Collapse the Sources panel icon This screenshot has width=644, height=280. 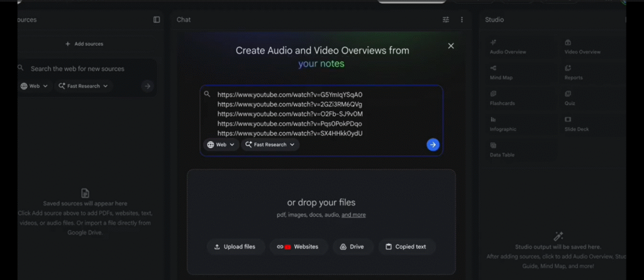click(x=157, y=20)
